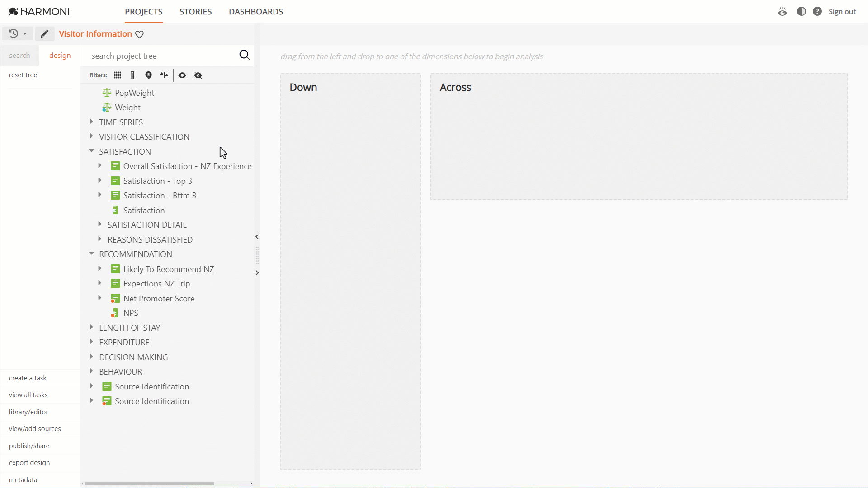Expand the BEHAVIOUR folder
This screenshot has height=488, width=868.
(x=91, y=371)
